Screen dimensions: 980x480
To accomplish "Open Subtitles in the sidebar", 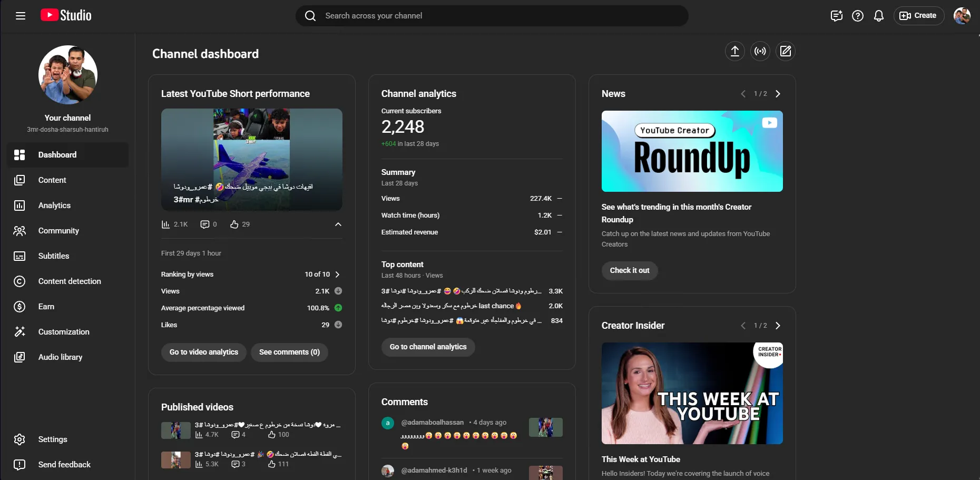I will [x=68, y=256].
